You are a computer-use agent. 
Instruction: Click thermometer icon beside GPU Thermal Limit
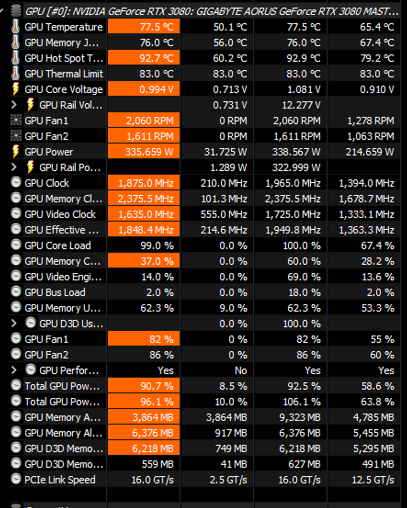coord(15,74)
